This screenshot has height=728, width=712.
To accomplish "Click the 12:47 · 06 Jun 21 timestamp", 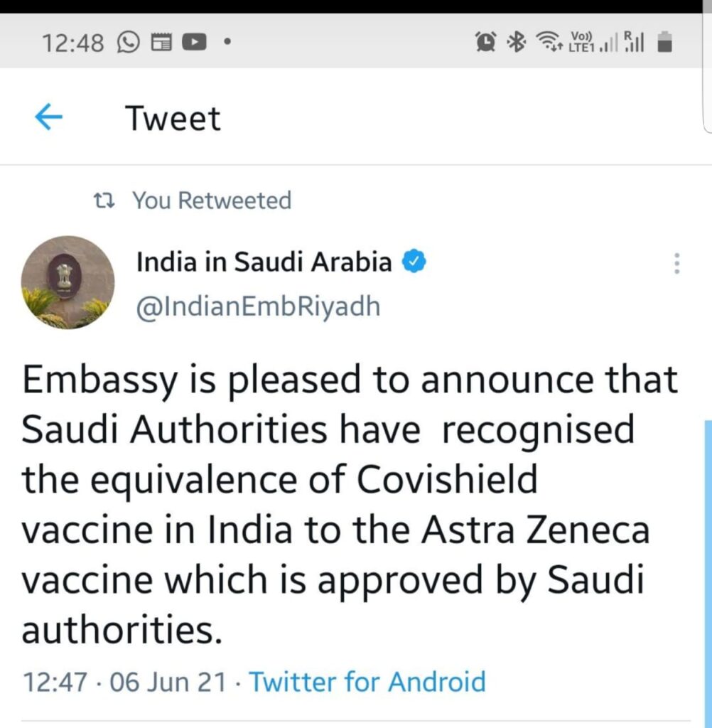I will 126,682.
